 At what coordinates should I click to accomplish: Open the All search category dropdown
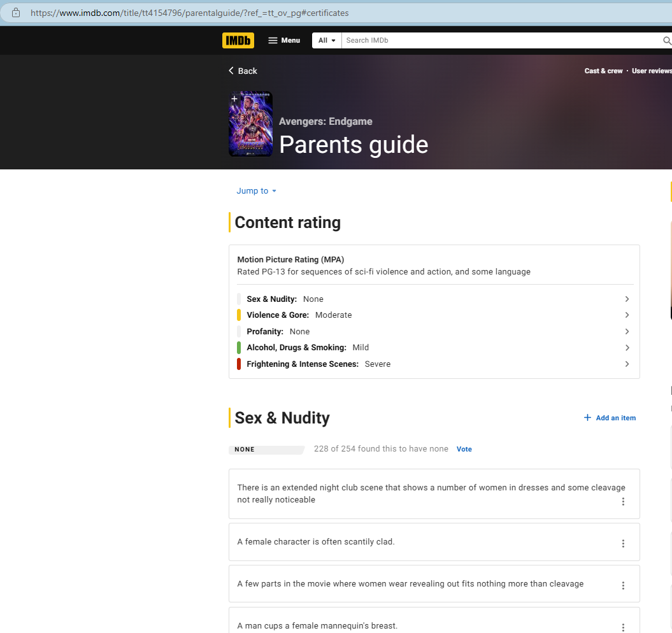click(327, 40)
